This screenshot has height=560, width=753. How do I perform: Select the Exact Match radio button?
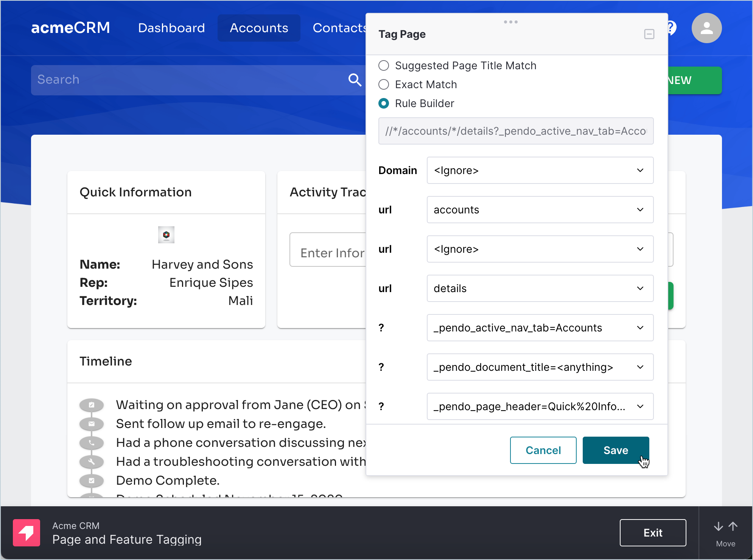pos(384,84)
